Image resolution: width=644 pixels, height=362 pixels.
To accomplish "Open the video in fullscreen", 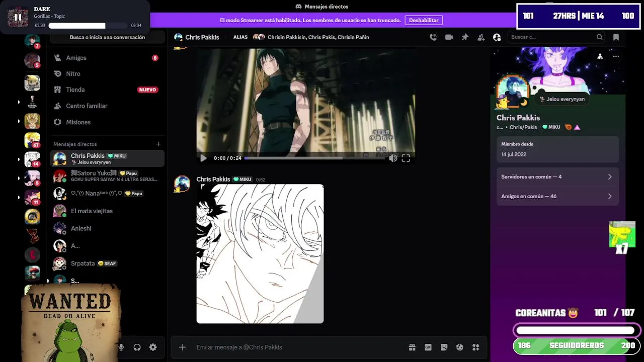I will pos(406,158).
